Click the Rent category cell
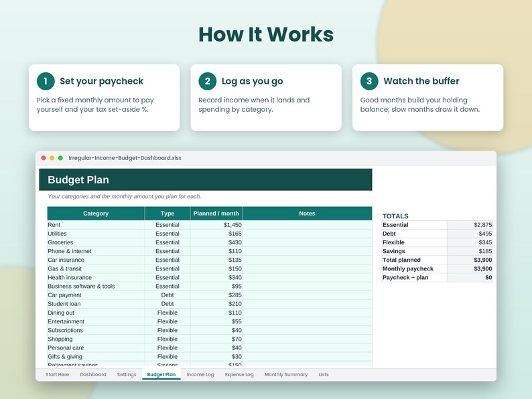 96,225
